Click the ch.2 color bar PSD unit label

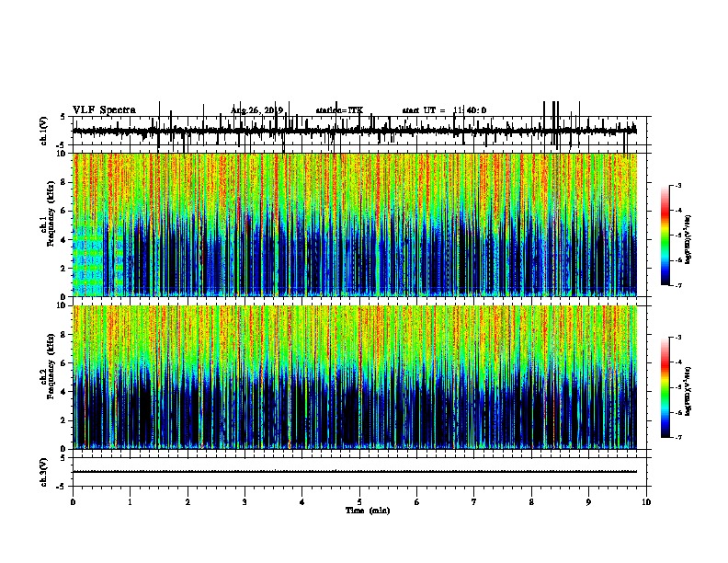tap(688, 391)
